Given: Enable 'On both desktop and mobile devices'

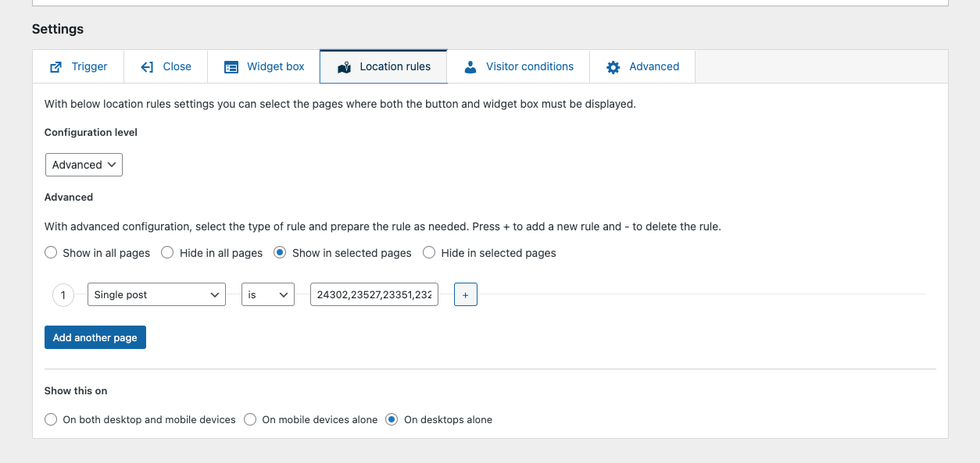Looking at the screenshot, I should point(51,420).
